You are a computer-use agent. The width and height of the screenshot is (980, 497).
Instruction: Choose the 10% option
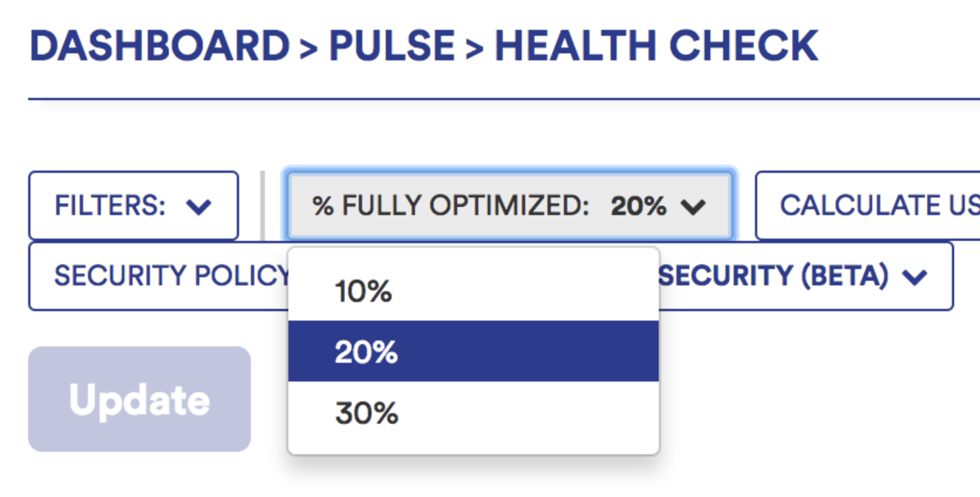[363, 291]
